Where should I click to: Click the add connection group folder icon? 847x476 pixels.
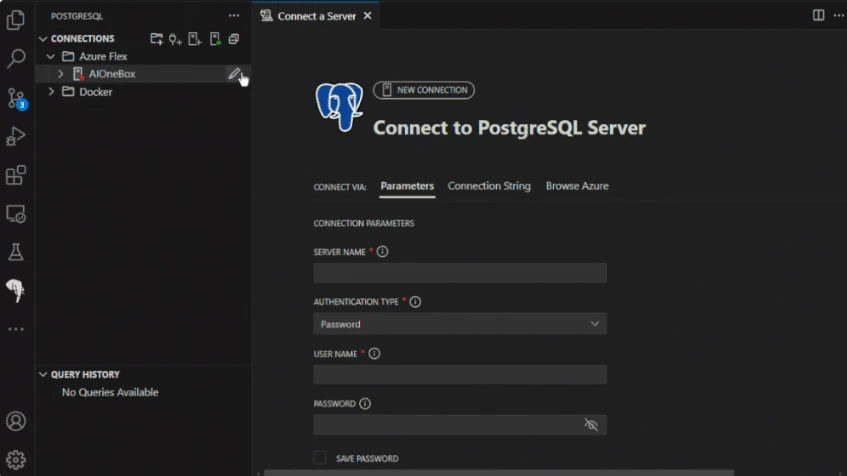tap(156, 38)
